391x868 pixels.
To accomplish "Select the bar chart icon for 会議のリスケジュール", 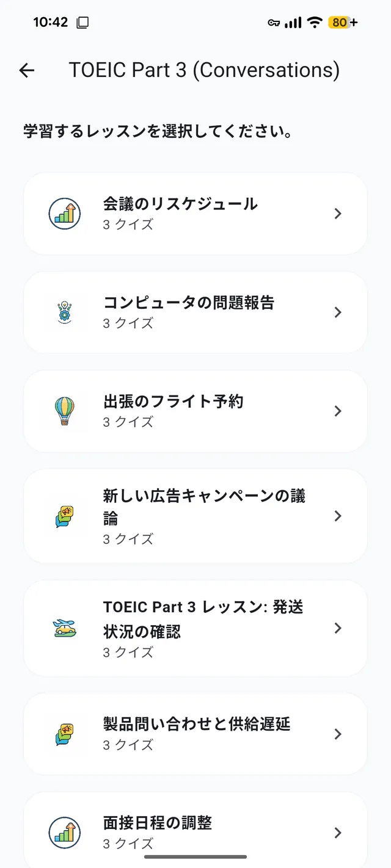I will click(x=64, y=213).
